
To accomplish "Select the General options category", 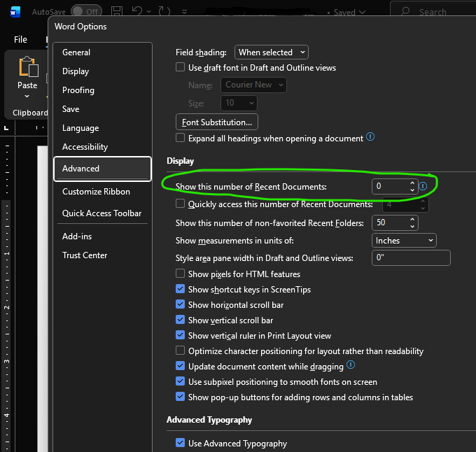I will coord(103,52).
